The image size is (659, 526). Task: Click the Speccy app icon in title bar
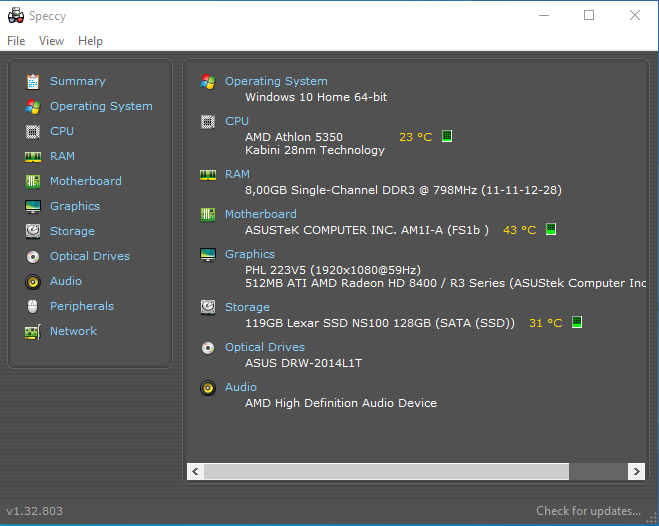pos(16,16)
